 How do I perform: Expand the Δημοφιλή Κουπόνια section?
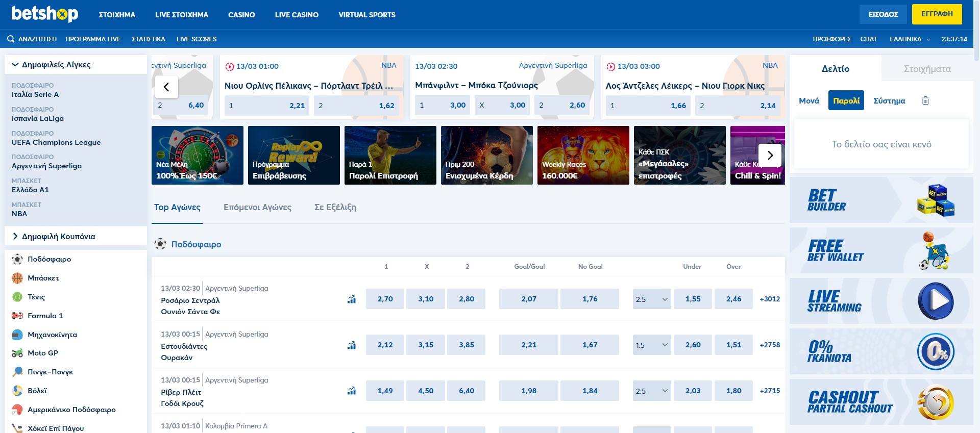pyautogui.click(x=76, y=236)
